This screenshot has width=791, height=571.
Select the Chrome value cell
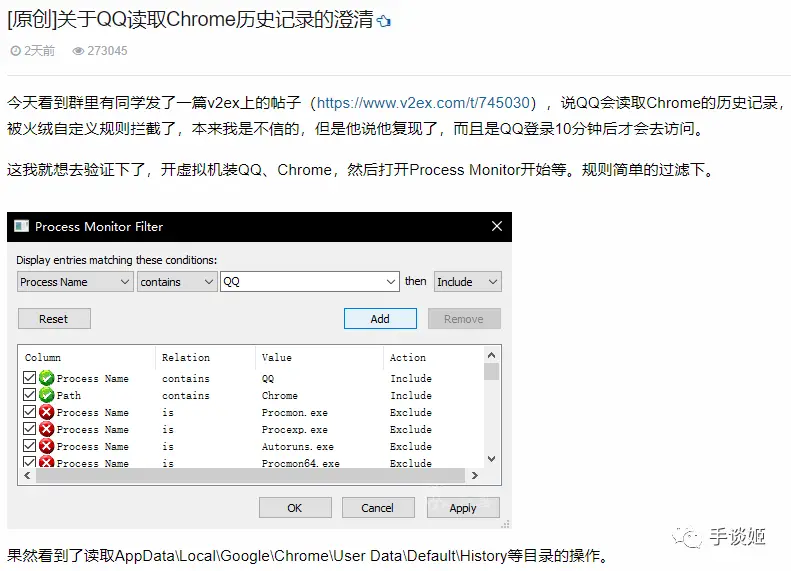[280, 395]
